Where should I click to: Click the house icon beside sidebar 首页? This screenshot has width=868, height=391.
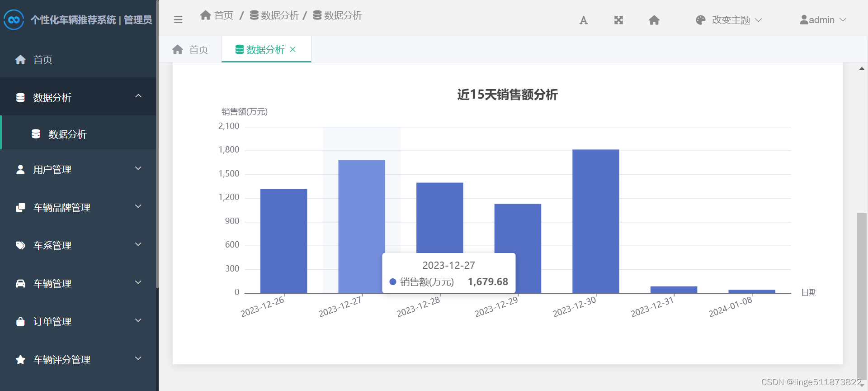click(20, 60)
